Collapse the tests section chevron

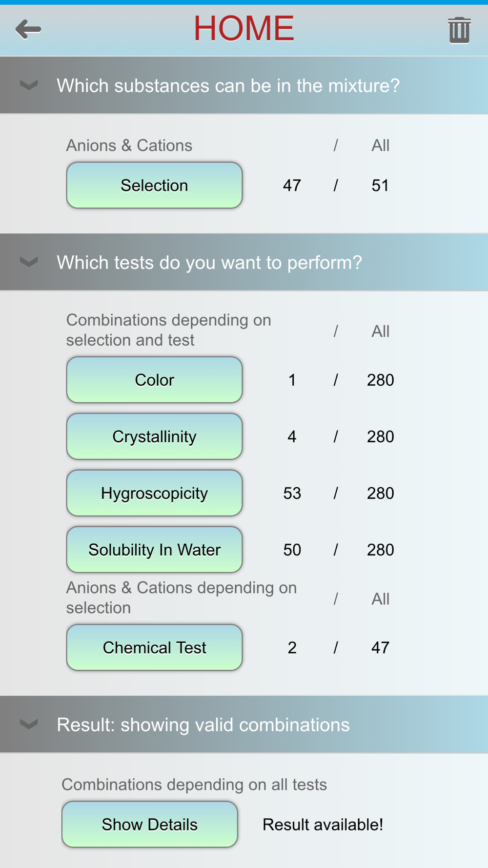tap(29, 262)
